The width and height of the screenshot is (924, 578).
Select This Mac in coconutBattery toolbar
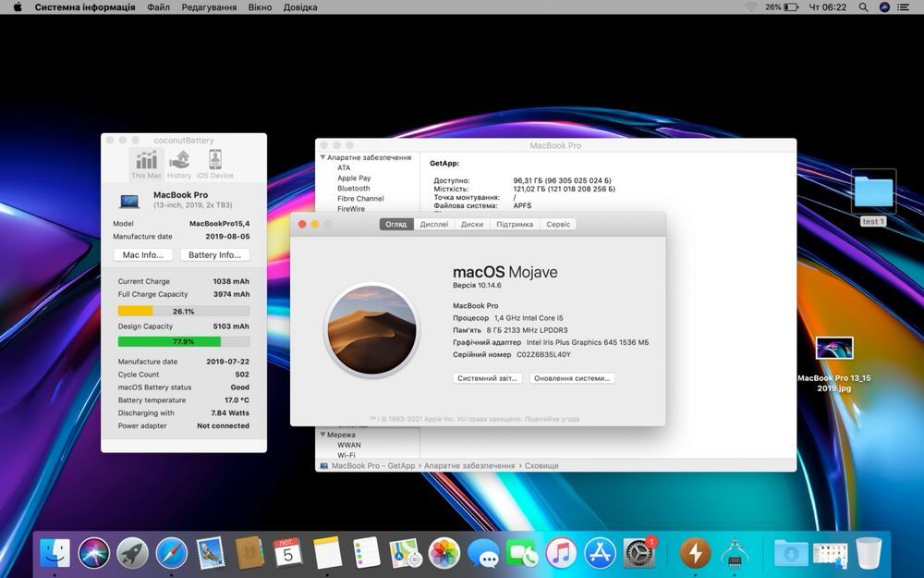point(146,164)
